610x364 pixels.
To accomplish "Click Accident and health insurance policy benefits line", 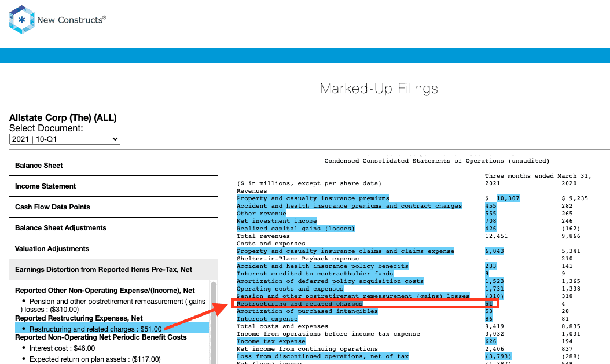I will [x=322, y=266].
